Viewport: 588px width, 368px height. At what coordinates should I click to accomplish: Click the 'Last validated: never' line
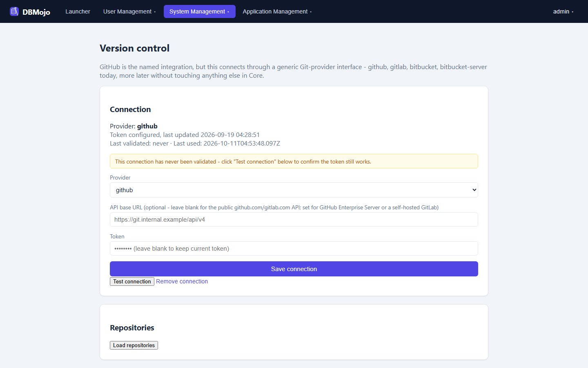195,144
